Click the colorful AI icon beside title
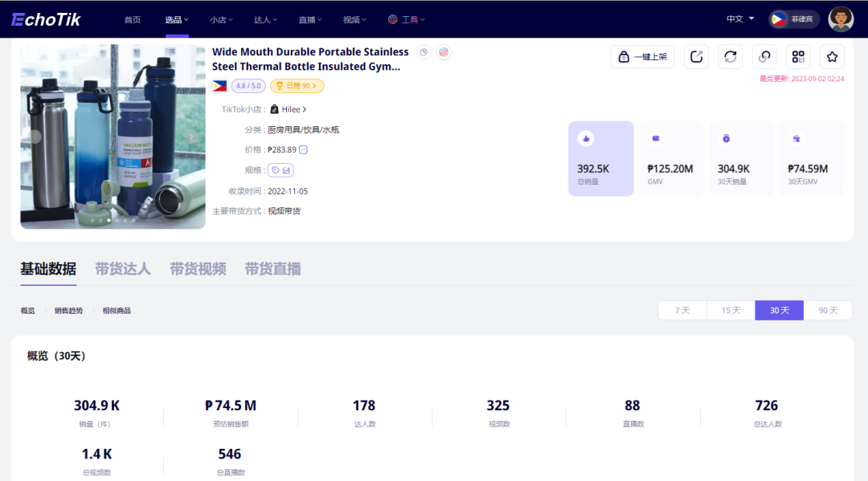This screenshot has height=481, width=868. (x=444, y=52)
